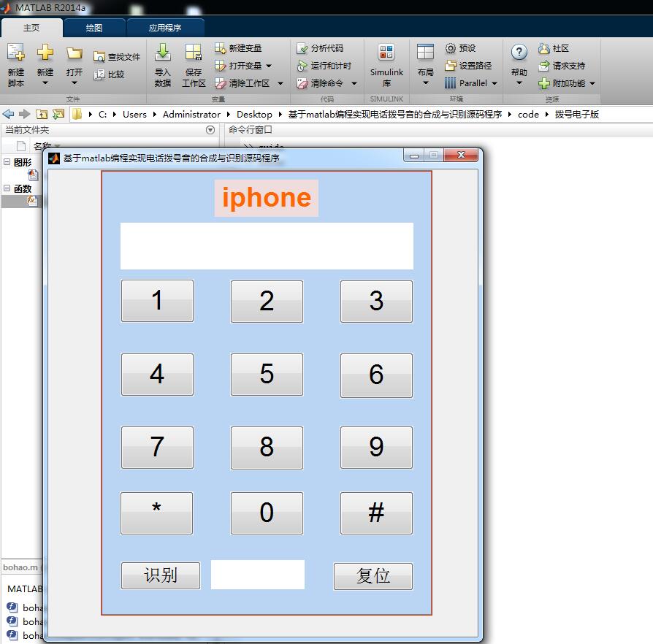Click the Parallel icon

click(450, 83)
